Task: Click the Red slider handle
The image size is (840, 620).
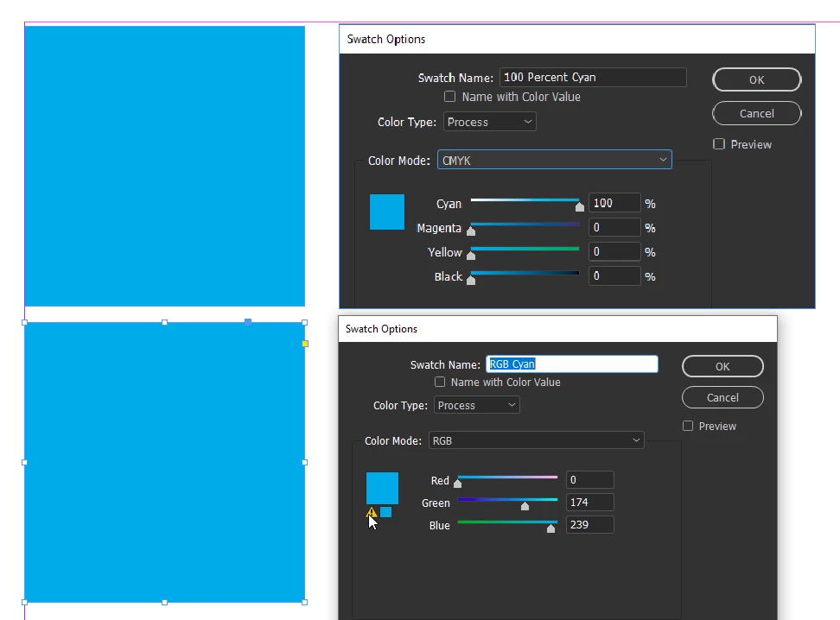Action: [457, 484]
